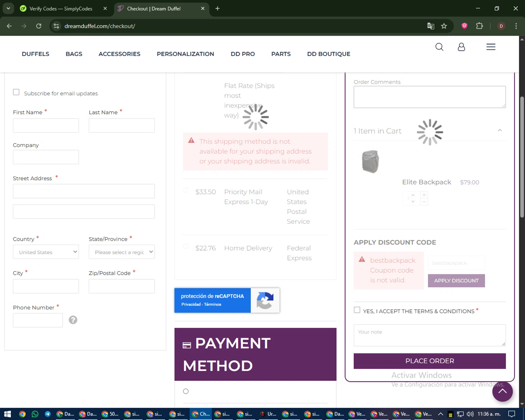Collapse the 1 Item in Cart section

point(500,130)
